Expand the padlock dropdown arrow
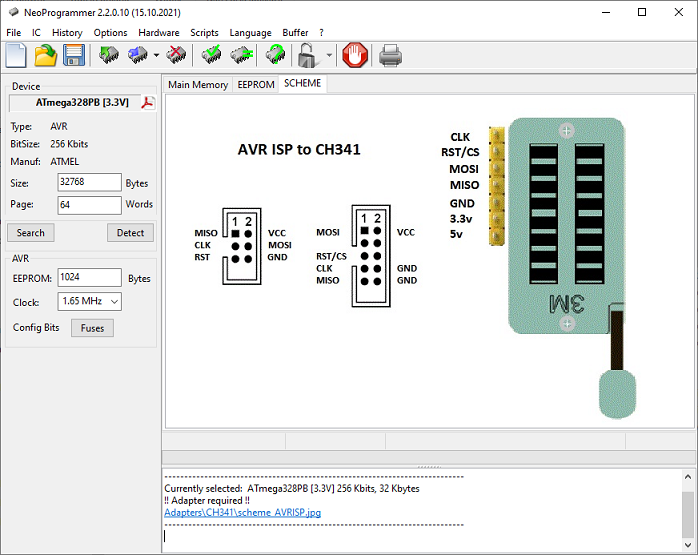 (329, 56)
